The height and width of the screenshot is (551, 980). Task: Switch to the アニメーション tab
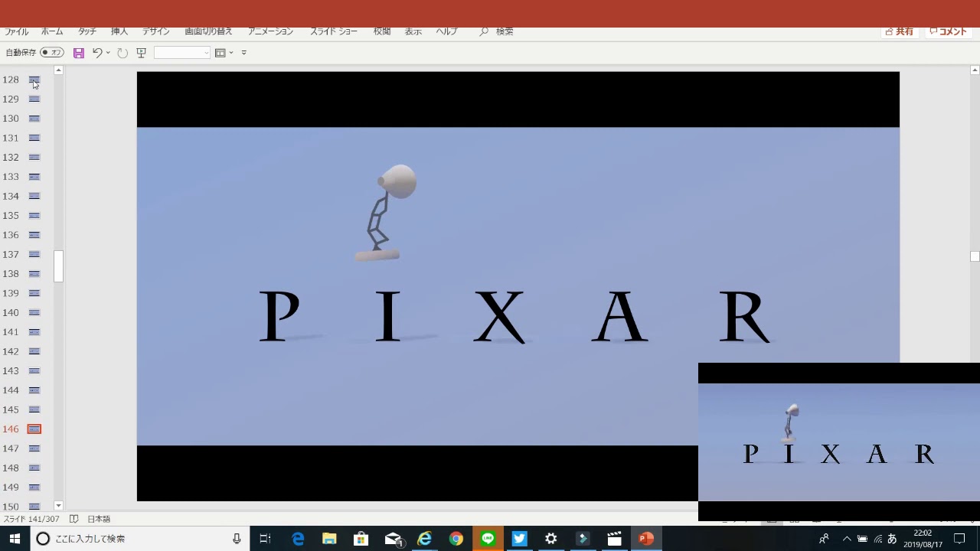coord(270,31)
